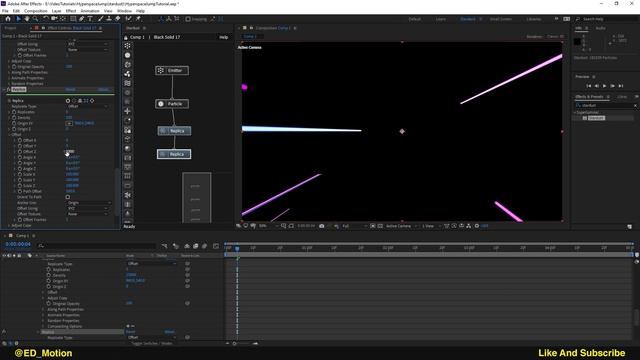This screenshot has width=640, height=360.
Task: Toggle shy layers in the timeline header
Action: pos(187,246)
